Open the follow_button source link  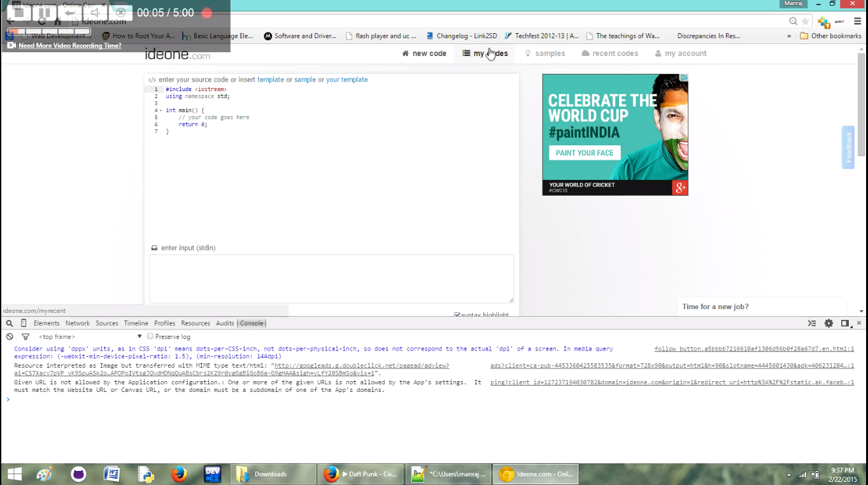754,349
